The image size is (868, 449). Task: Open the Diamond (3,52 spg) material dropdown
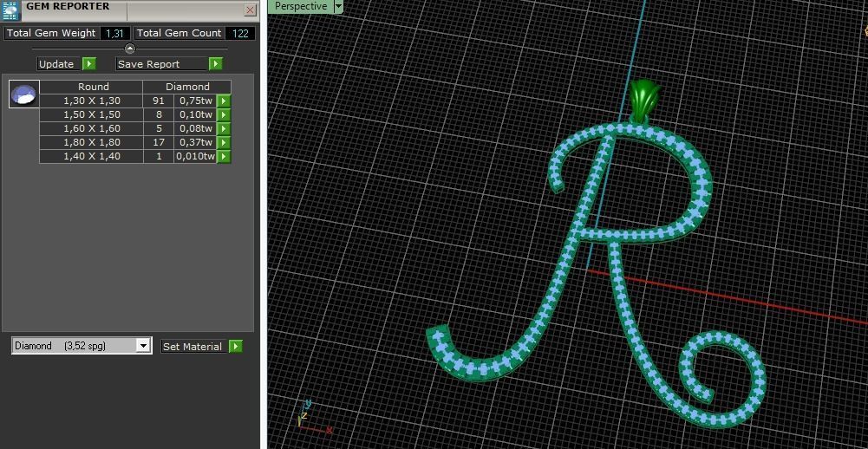143,346
